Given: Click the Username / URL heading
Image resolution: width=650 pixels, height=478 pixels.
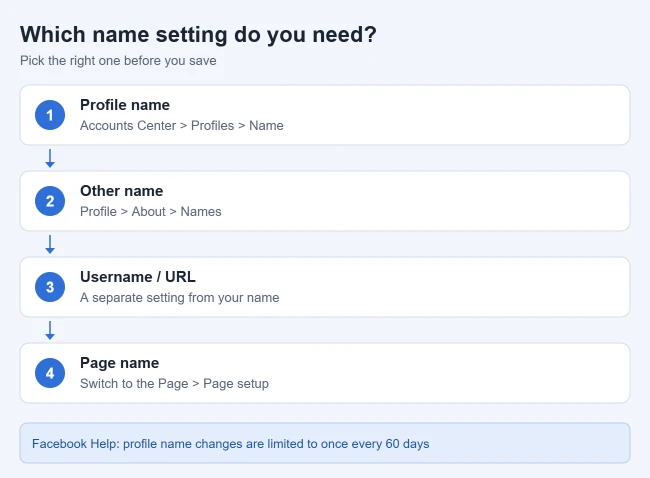Looking at the screenshot, I should tap(138, 277).
